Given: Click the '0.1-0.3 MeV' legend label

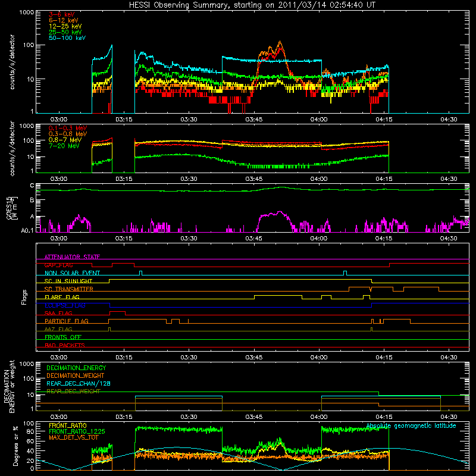Looking at the screenshot, I should tap(68, 128).
